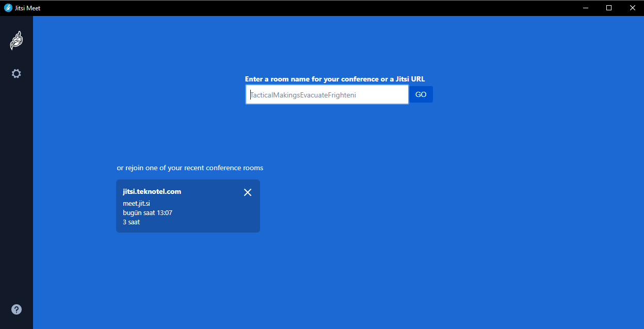644x329 pixels.
Task: Open help via the question mark icon
Action: coord(17,309)
